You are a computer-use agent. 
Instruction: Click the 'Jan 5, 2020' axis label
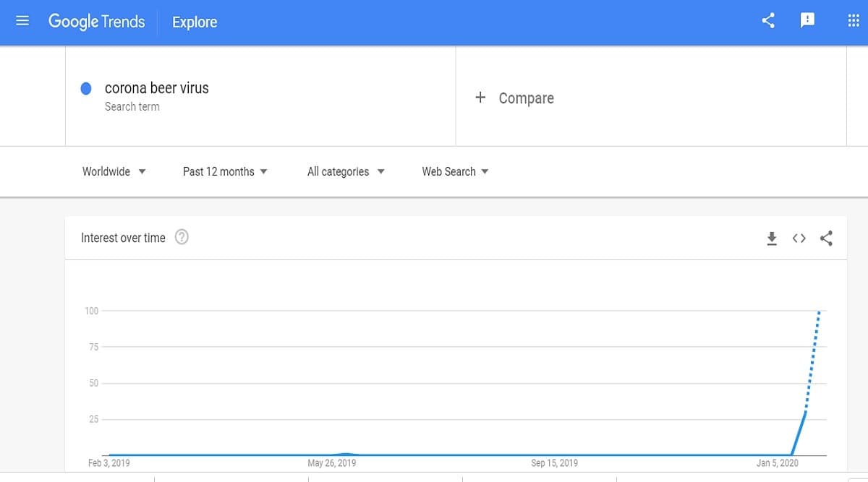point(778,463)
